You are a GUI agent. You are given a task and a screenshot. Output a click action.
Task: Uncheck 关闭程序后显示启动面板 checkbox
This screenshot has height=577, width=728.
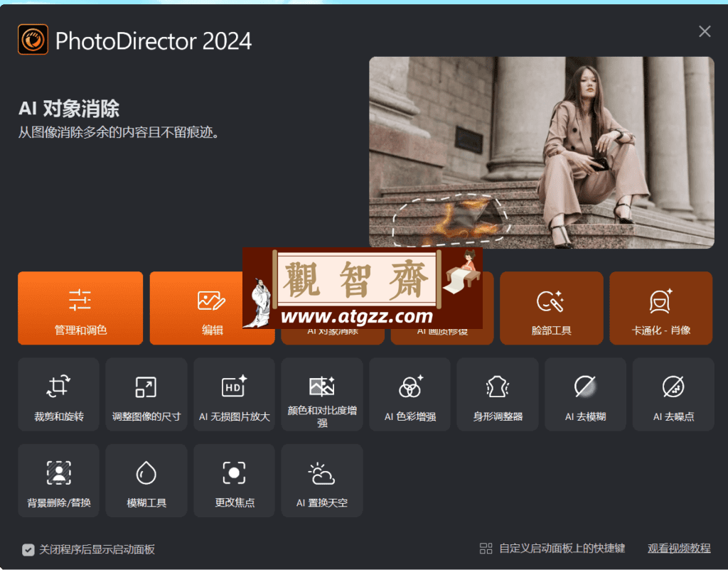pos(28,549)
